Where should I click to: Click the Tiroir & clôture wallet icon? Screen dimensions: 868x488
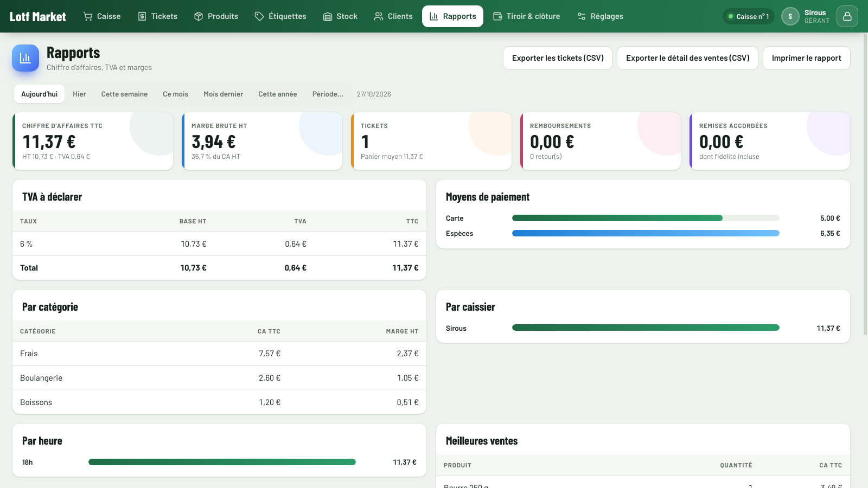click(x=497, y=16)
